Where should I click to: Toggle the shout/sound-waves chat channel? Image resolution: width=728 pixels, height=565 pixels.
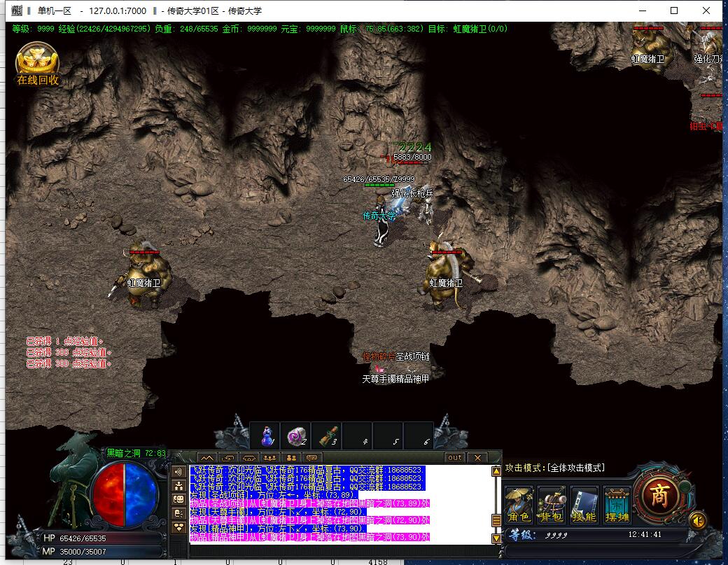coord(178,472)
